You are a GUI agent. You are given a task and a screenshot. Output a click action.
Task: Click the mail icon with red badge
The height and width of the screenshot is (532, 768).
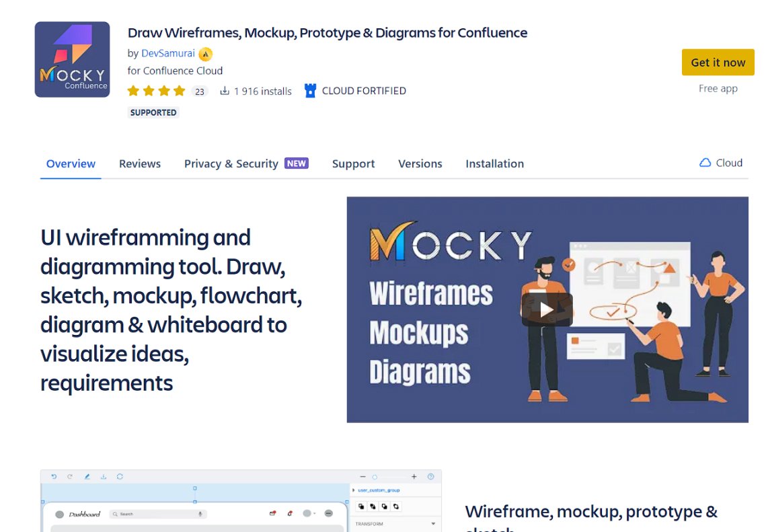click(x=273, y=513)
